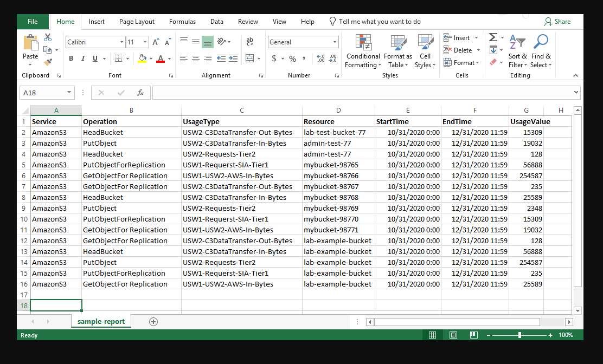Open Sort & Filter dropdown
Screen dimensions: 603x364
click(518, 51)
